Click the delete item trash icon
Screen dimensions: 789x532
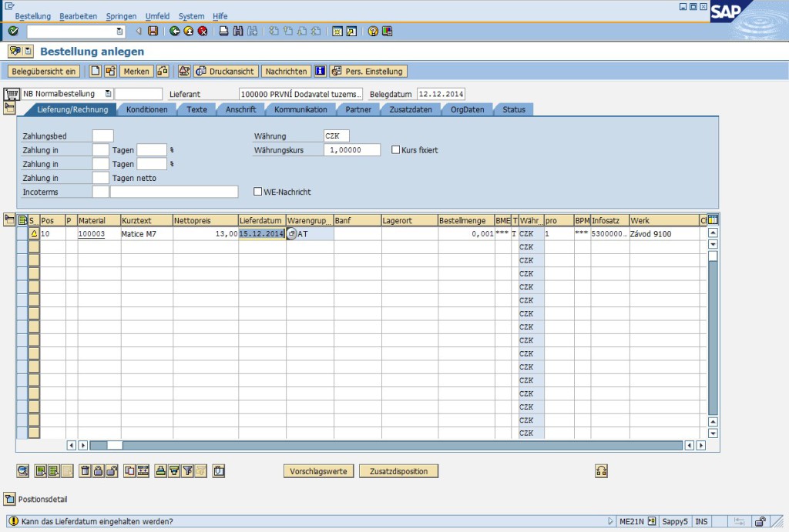[86, 470]
